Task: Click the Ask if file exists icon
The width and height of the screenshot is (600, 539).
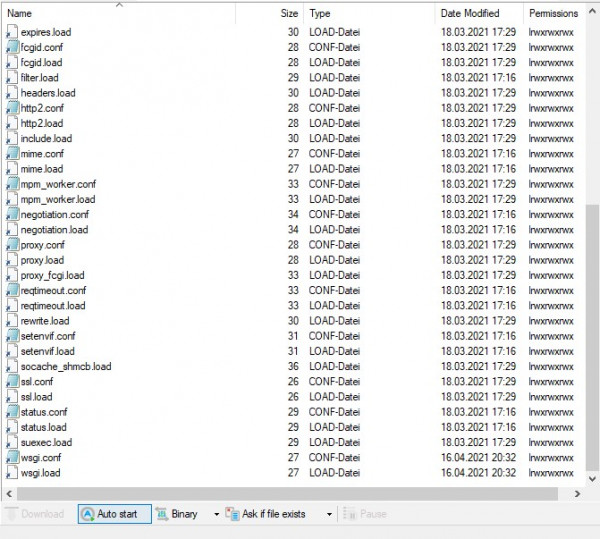Action: point(232,514)
